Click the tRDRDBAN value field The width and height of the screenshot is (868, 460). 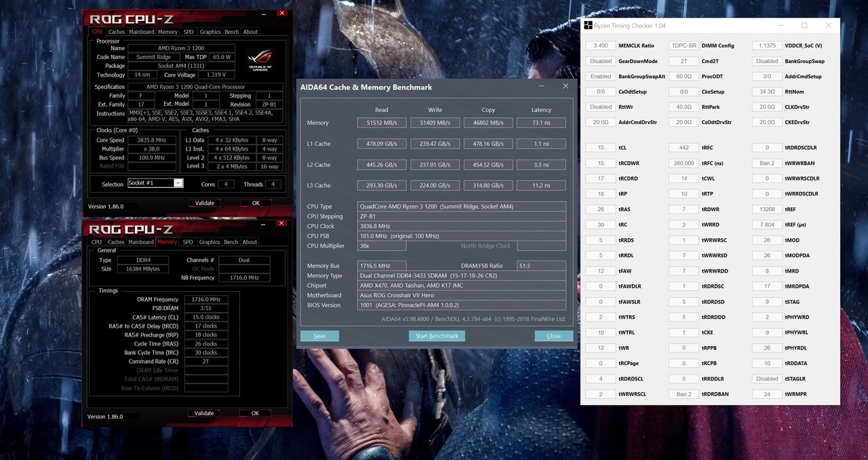(684, 394)
